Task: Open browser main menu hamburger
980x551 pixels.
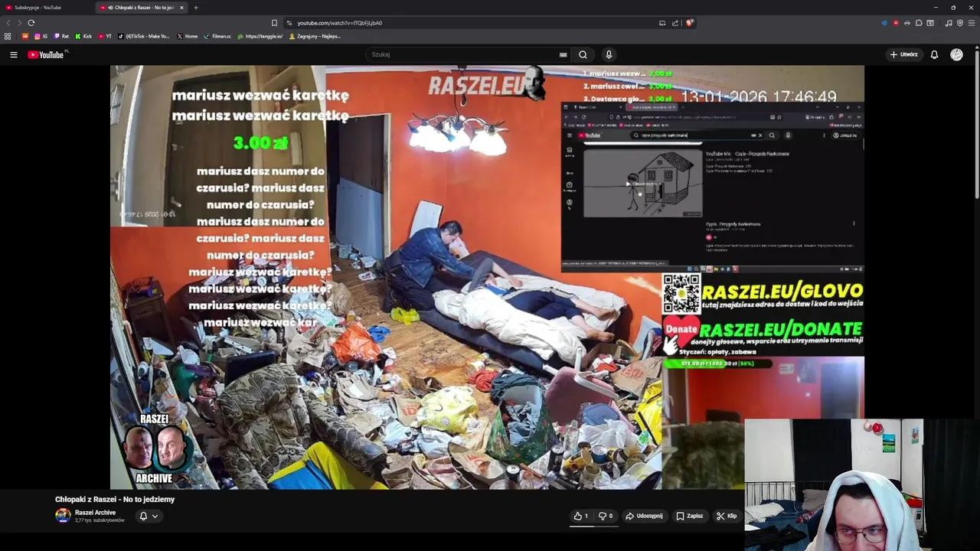Action: click(x=972, y=23)
